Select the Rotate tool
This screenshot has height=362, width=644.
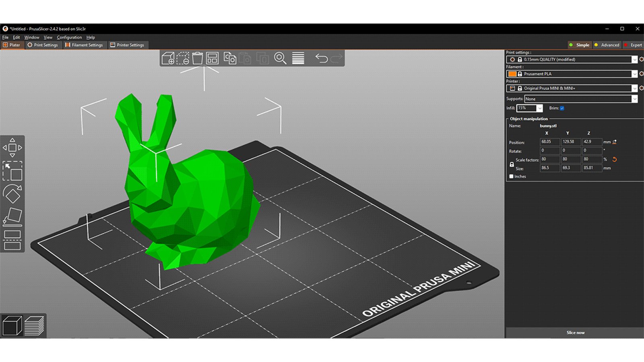pos(12,194)
